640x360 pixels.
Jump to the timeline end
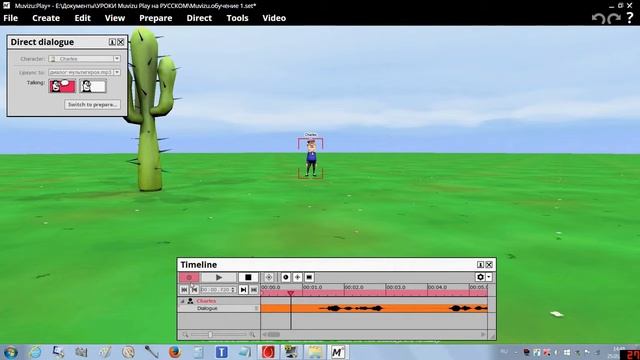pos(253,290)
